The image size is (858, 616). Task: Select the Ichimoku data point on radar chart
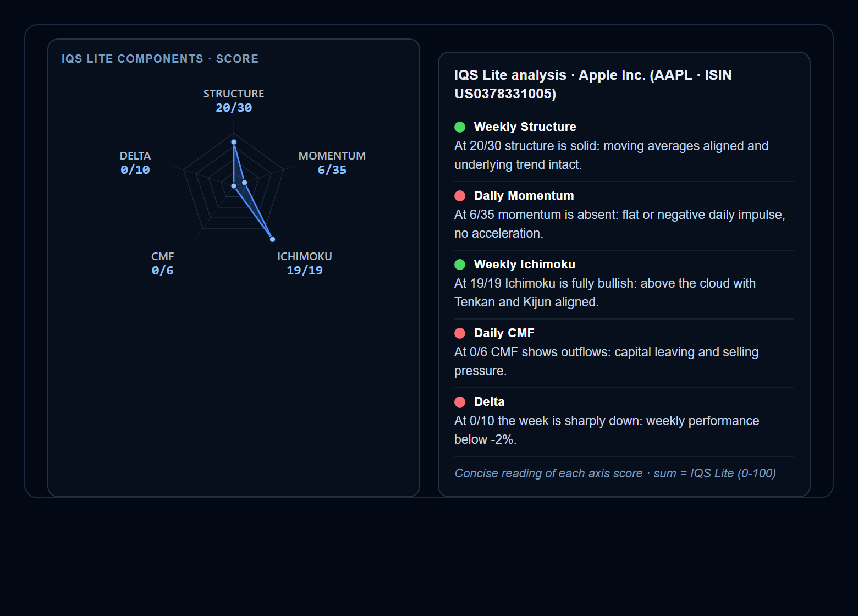tap(272, 239)
